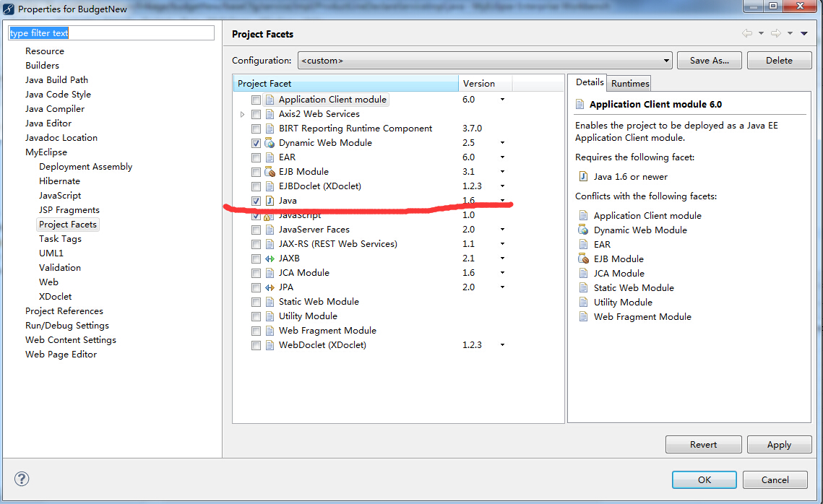
Task: Click the EJB Module facet icon in list
Action: [270, 172]
